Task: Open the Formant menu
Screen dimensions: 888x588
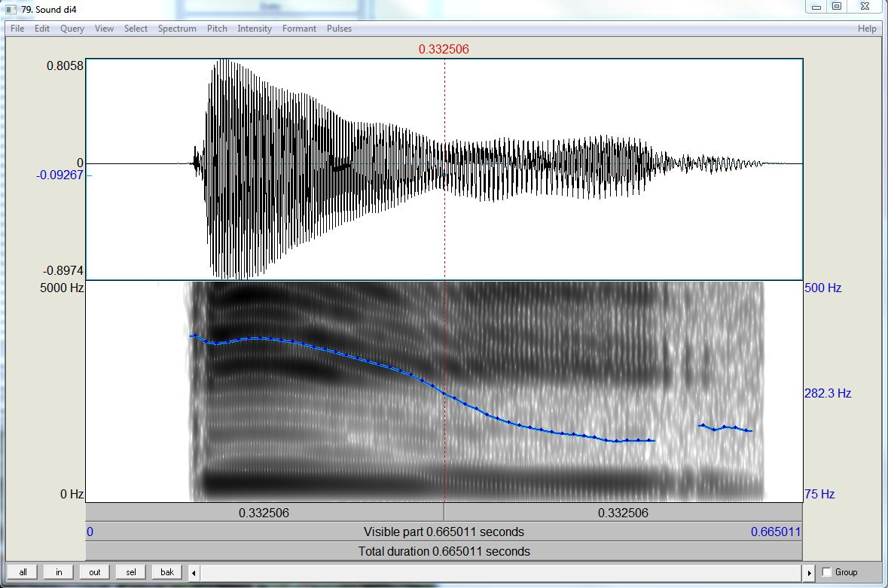Action: click(x=299, y=29)
